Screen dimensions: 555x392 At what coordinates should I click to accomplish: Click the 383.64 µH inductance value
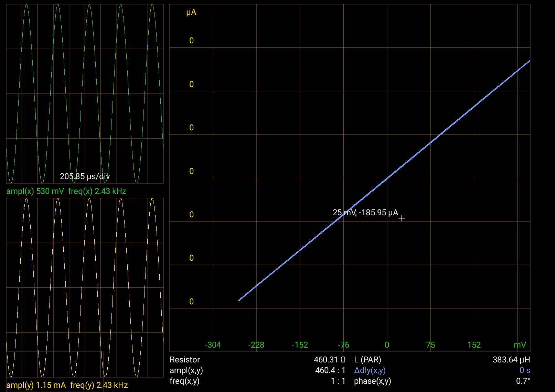coord(511,360)
